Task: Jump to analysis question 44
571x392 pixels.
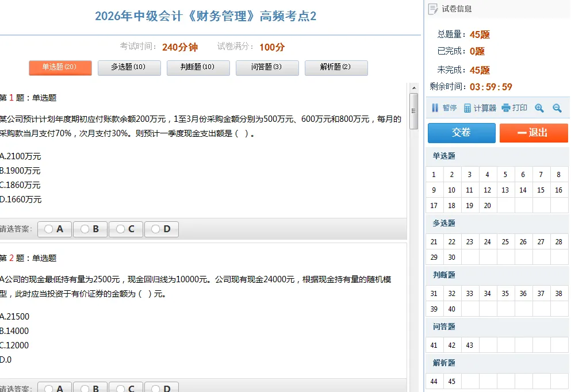Action: point(435,382)
